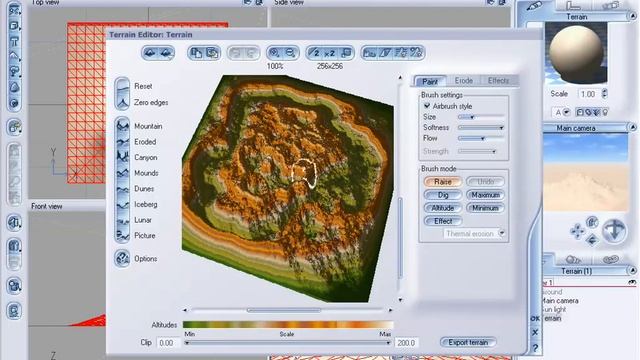Select the Minimum brush mode
Screen dimensions: 640x360
click(x=485, y=208)
